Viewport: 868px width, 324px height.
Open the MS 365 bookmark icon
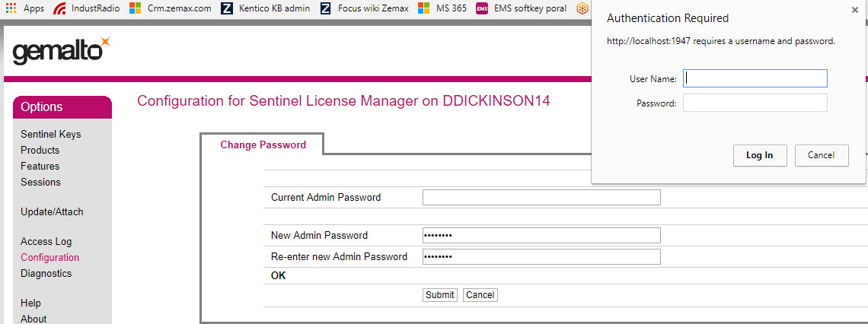[423, 8]
